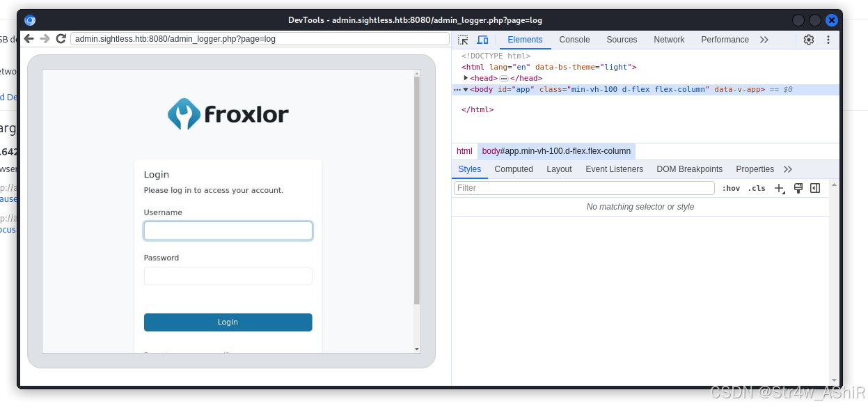The image size is (868, 406).
Task: Open DevTools settings gear
Action: point(809,40)
